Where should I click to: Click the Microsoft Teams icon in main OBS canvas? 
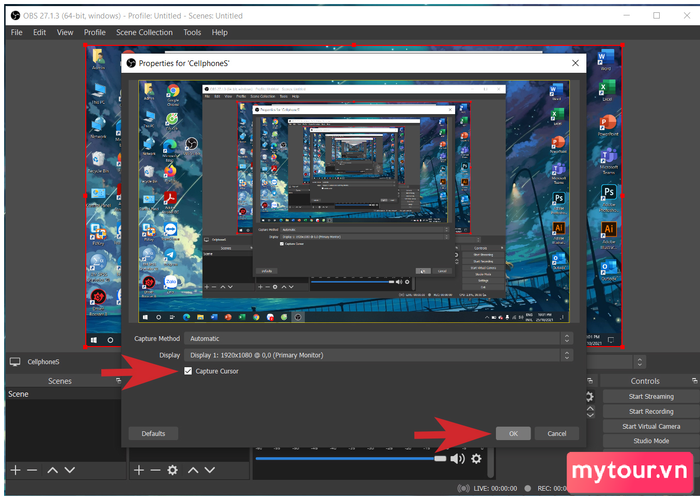(608, 161)
